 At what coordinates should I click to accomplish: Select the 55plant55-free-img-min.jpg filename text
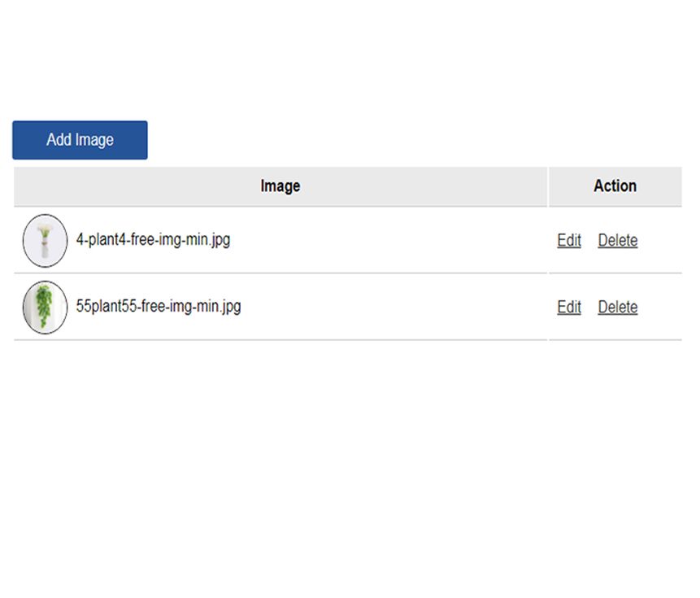(x=159, y=307)
